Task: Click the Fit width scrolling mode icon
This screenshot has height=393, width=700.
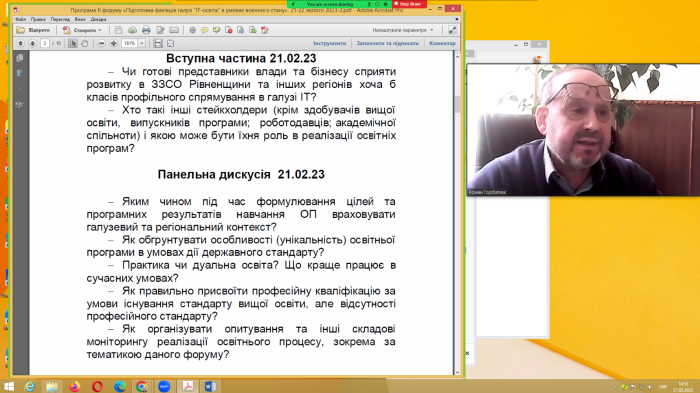Action: pos(158,43)
